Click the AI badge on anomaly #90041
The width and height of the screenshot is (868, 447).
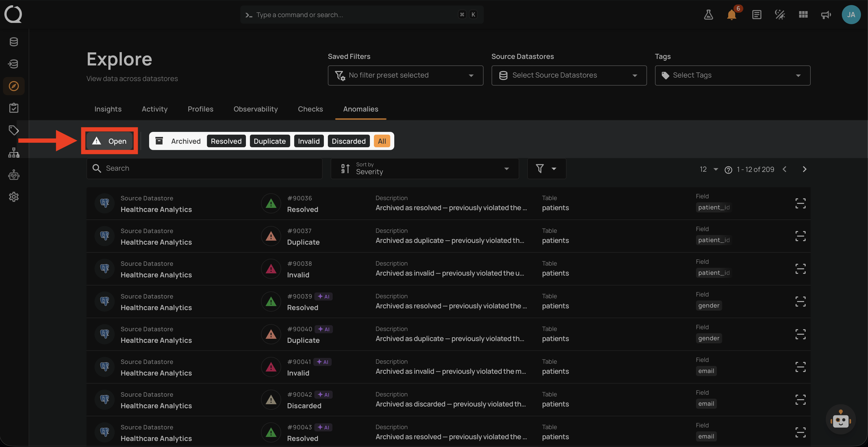pos(322,362)
